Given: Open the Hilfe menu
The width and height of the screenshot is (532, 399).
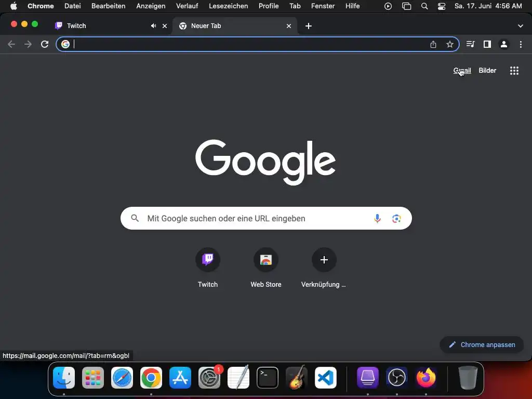Looking at the screenshot, I should 353,6.
